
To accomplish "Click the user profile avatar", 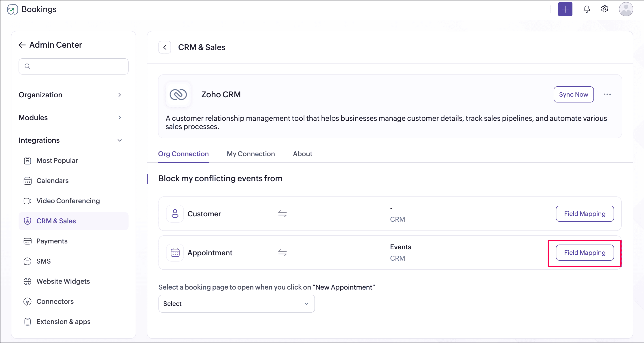I will click(x=626, y=9).
